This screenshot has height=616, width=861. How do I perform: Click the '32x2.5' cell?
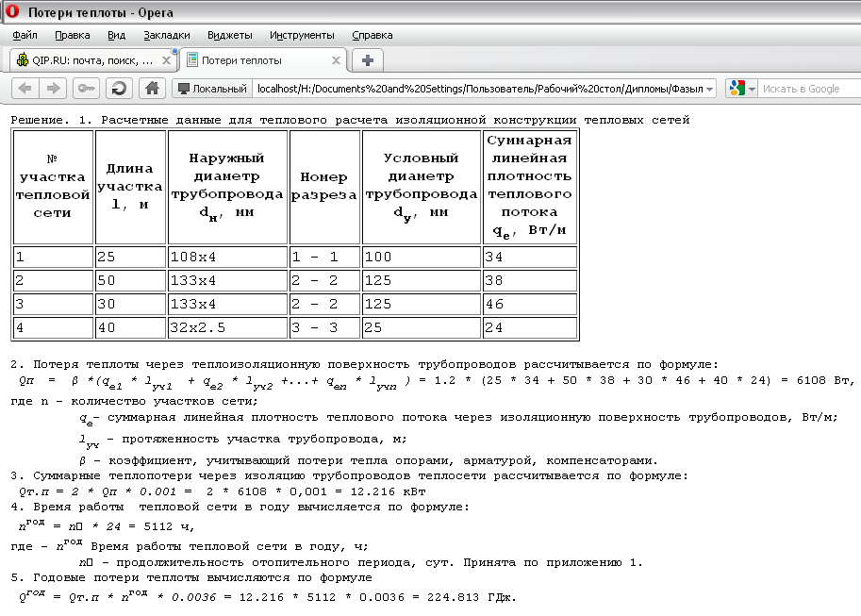click(x=227, y=327)
